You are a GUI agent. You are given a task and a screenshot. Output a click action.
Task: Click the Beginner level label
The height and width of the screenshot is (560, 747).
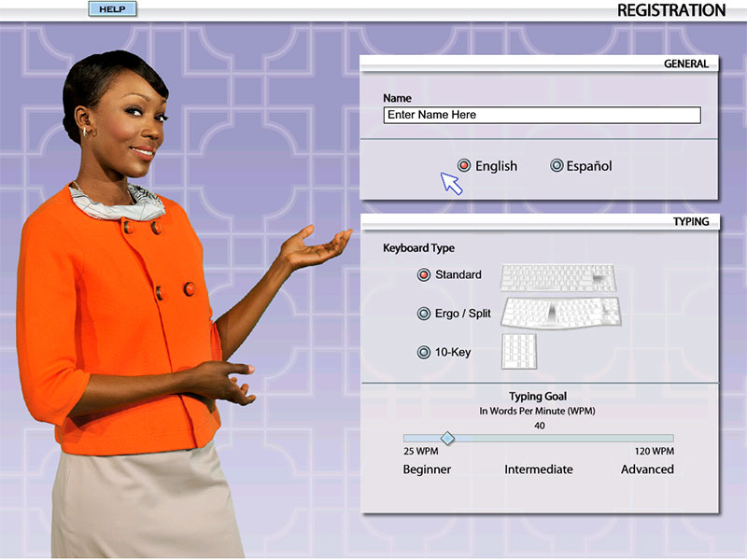click(x=427, y=469)
